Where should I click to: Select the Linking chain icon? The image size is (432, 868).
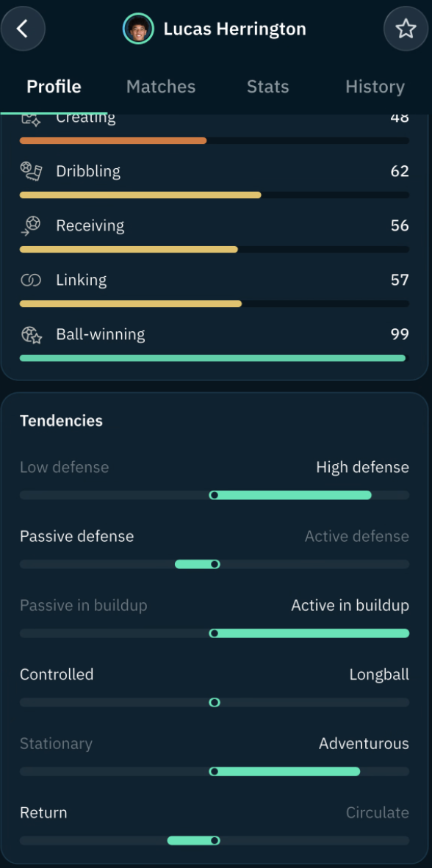pos(31,280)
